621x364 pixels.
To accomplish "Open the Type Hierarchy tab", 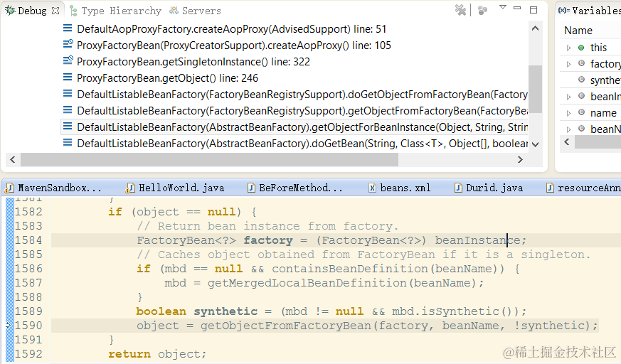I will (x=116, y=11).
